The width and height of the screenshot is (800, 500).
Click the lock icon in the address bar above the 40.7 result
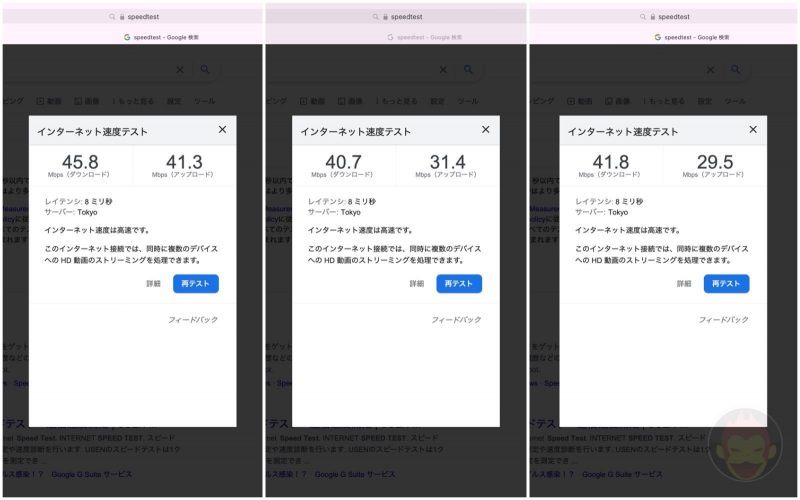pyautogui.click(x=386, y=17)
